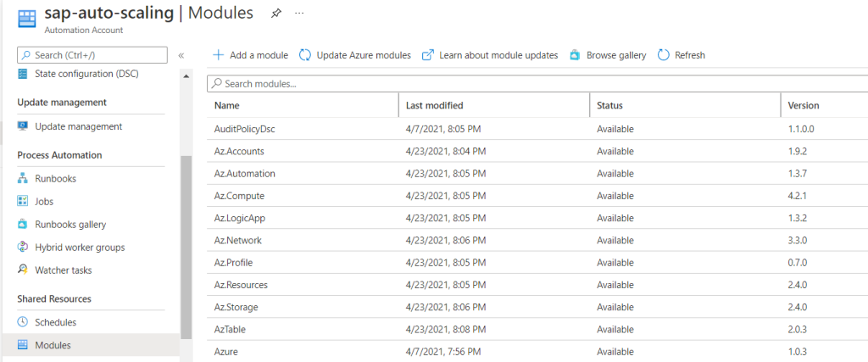Sort by Status column header
Viewport: 868px width, 362px height.
tap(609, 105)
